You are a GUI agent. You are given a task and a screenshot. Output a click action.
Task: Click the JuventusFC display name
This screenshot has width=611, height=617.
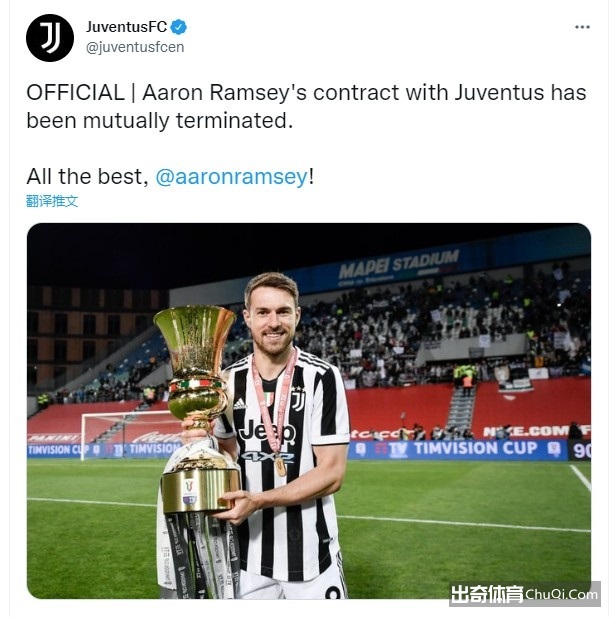coord(126,27)
